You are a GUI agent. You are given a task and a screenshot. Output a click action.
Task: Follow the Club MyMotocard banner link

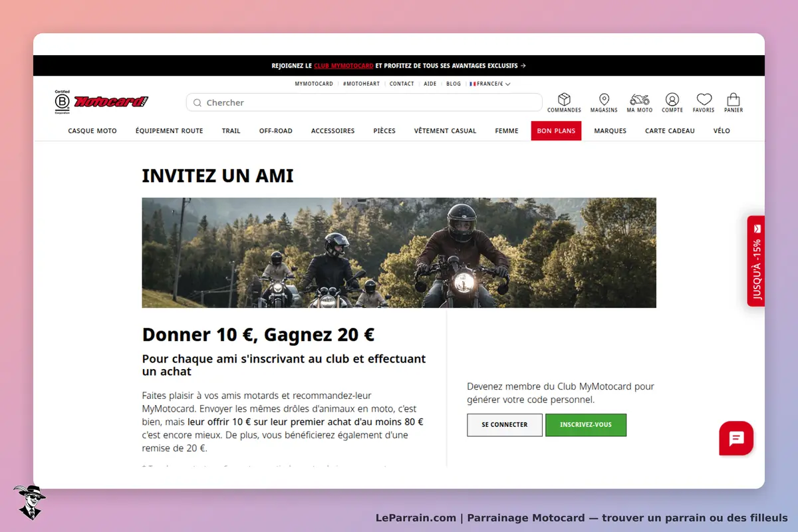(344, 66)
